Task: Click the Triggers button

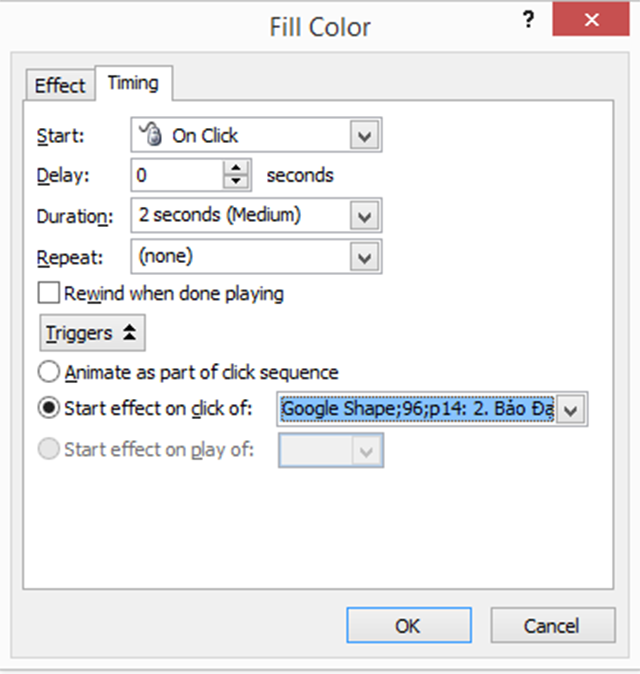Action: [x=92, y=333]
